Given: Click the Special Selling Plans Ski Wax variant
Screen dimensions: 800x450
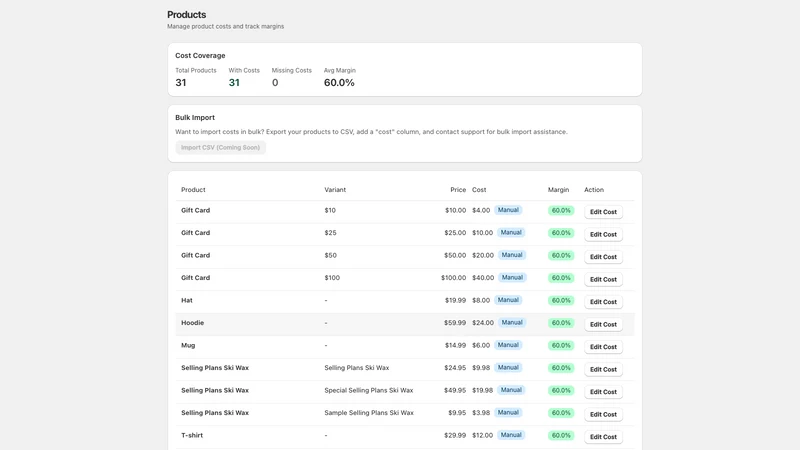Looking at the screenshot, I should (369, 390).
